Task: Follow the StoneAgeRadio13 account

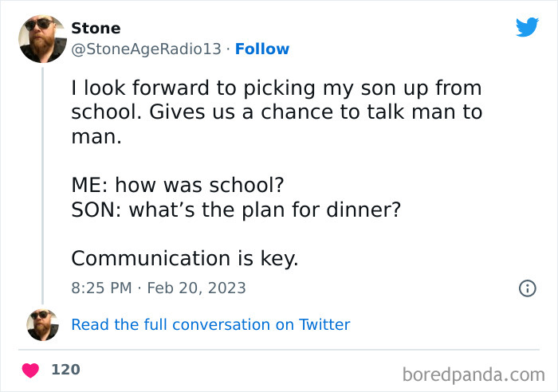Action: (262, 49)
